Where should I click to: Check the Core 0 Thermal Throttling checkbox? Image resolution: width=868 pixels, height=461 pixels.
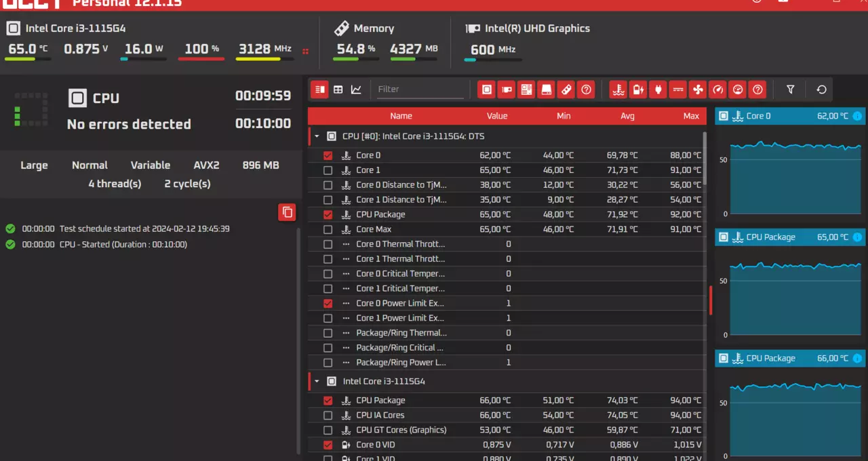(328, 244)
